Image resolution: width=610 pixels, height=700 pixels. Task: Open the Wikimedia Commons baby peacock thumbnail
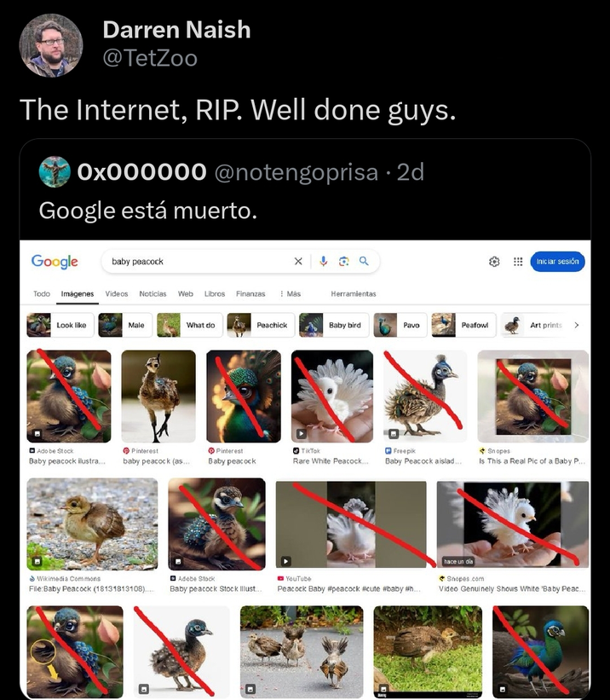92,524
